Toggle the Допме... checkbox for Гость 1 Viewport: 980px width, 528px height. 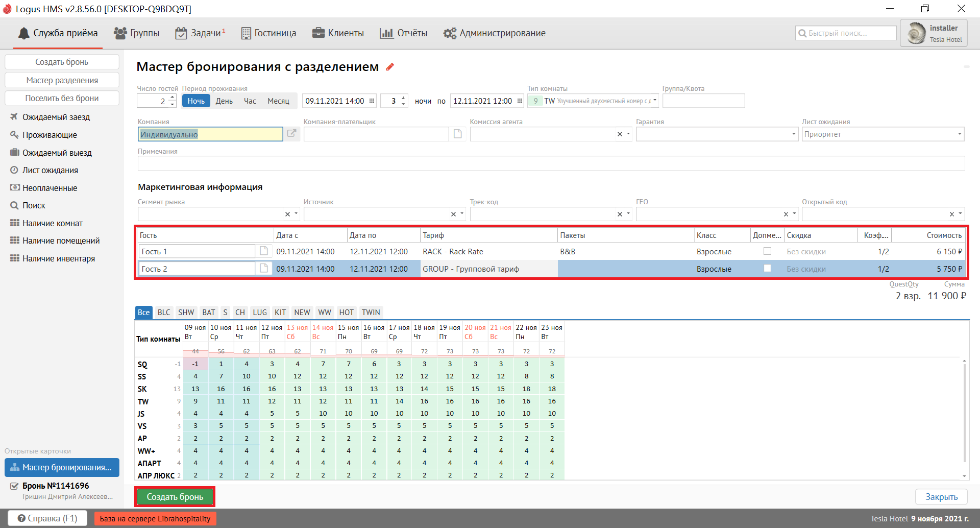767,251
